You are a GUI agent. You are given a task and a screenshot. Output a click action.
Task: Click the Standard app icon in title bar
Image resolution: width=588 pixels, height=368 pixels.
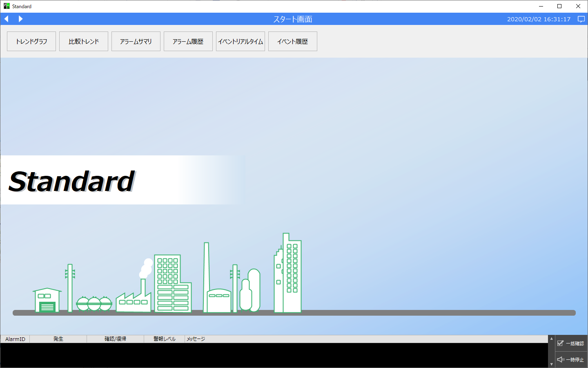(x=7, y=6)
